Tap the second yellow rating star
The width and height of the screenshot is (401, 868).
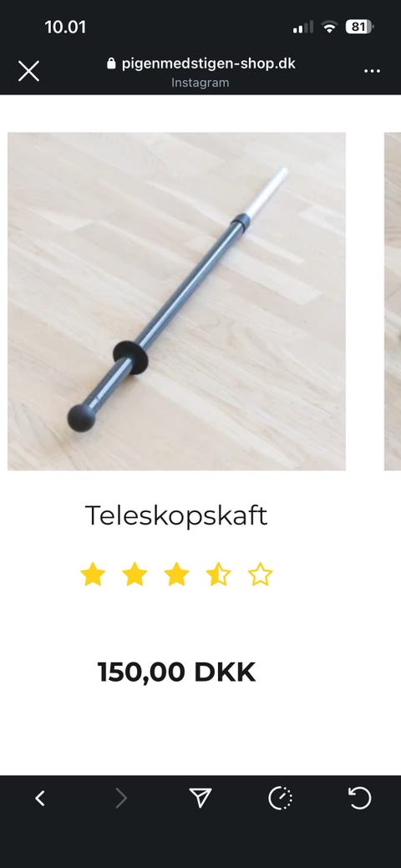coord(135,574)
